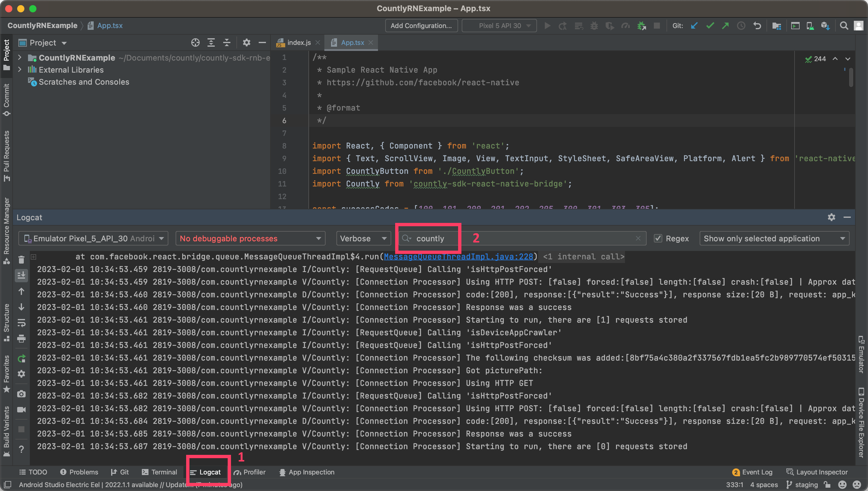Clear the Logcat output with trash icon
868x491 pixels.
[21, 260]
